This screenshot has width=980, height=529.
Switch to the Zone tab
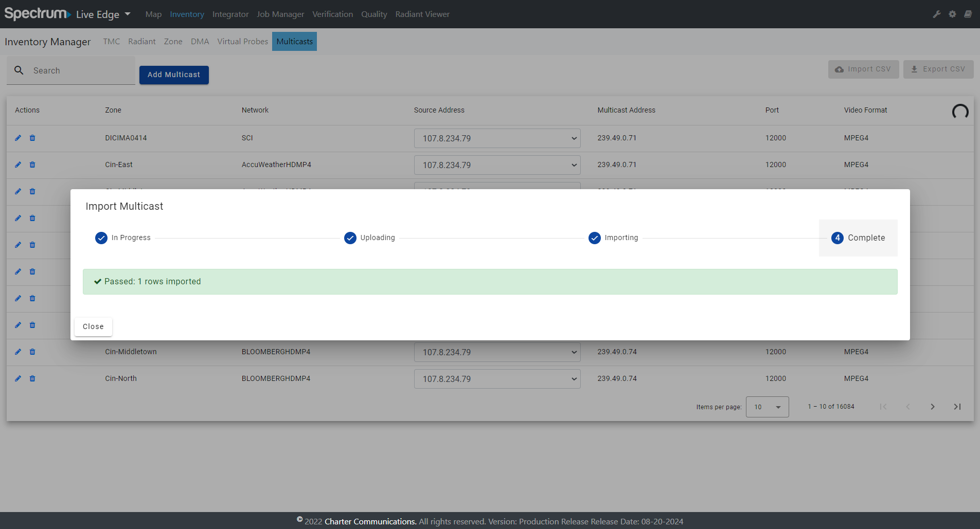(x=173, y=42)
